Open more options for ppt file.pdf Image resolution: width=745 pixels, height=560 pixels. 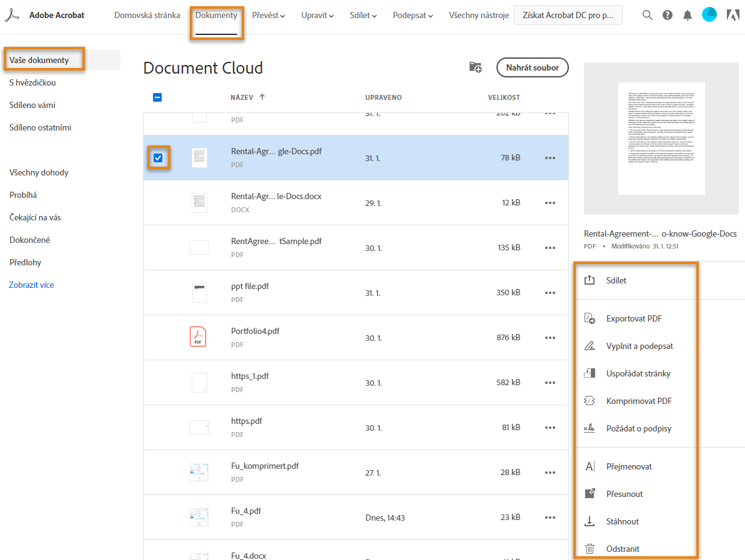[x=550, y=293]
